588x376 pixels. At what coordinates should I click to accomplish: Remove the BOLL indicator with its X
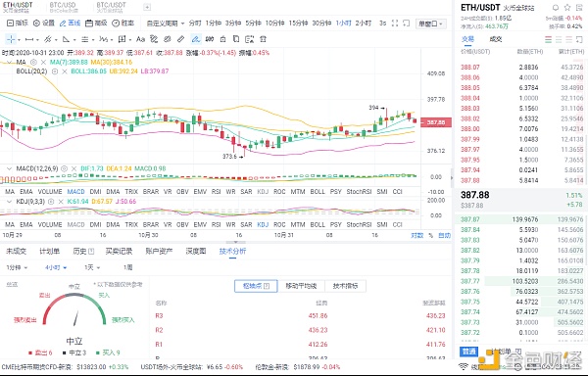65,71
